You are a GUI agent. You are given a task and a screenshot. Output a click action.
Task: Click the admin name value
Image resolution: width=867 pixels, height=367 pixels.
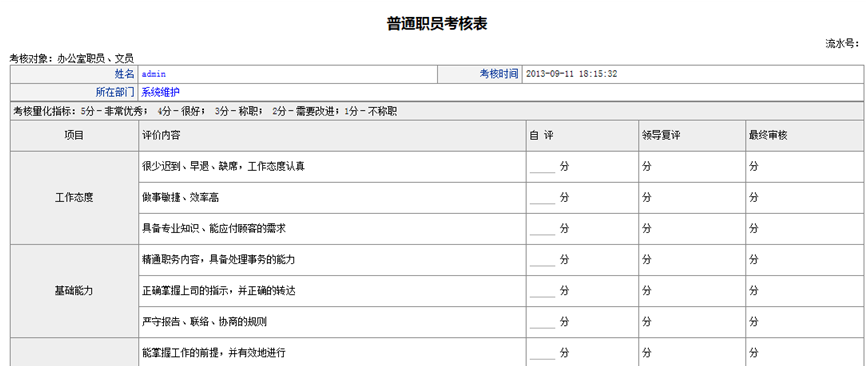pos(154,74)
